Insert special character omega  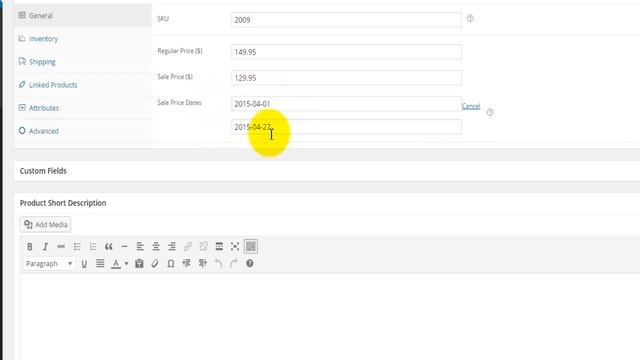click(171, 264)
